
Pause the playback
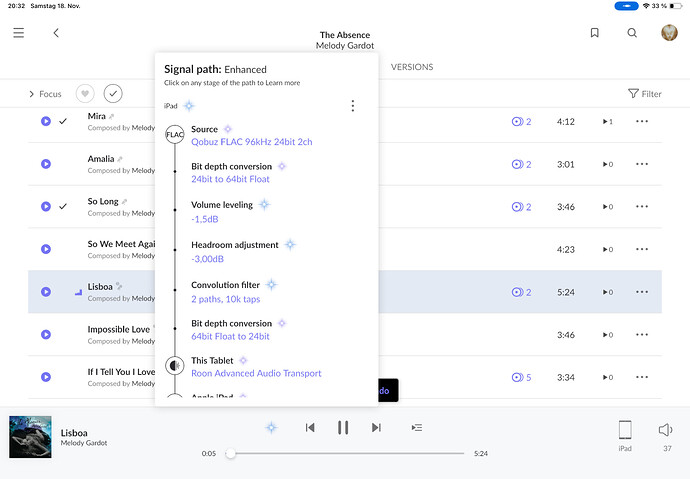tap(343, 428)
